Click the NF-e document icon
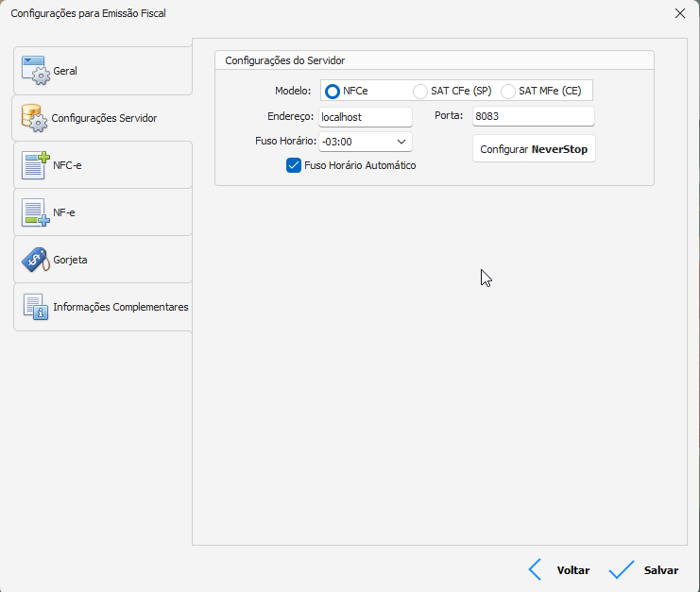The height and width of the screenshot is (592, 700). [x=35, y=212]
